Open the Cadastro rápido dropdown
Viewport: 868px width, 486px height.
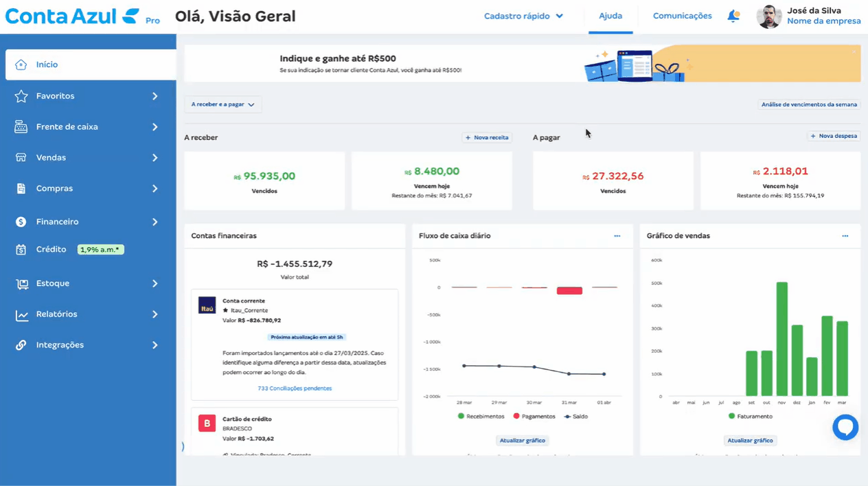522,15
